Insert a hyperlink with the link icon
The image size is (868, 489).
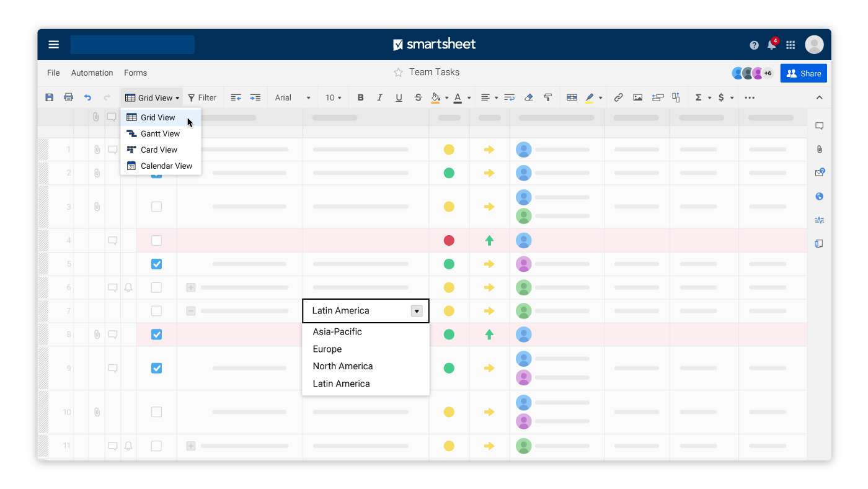[x=618, y=97]
